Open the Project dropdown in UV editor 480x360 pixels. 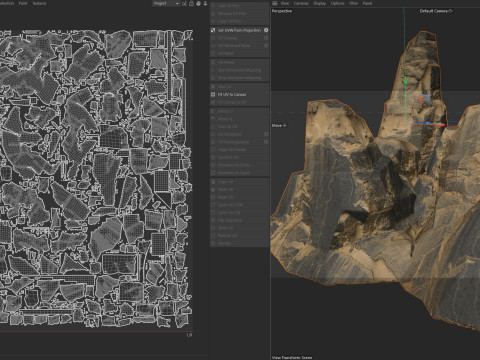(166, 3)
